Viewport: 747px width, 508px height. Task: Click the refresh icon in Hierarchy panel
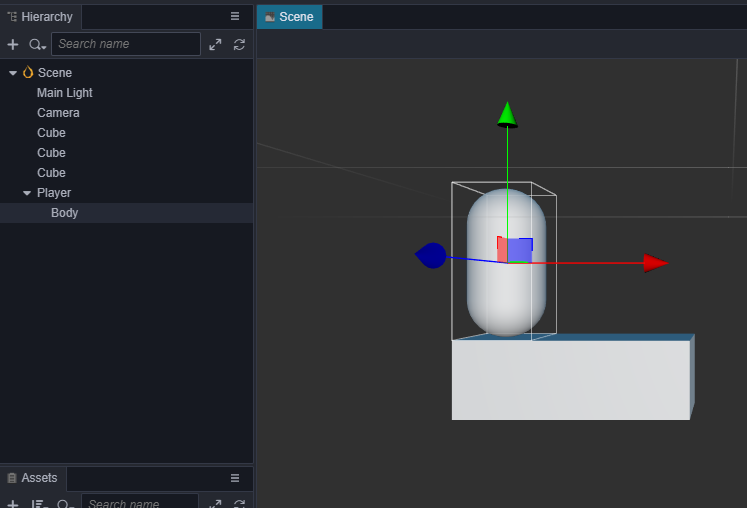(x=239, y=44)
